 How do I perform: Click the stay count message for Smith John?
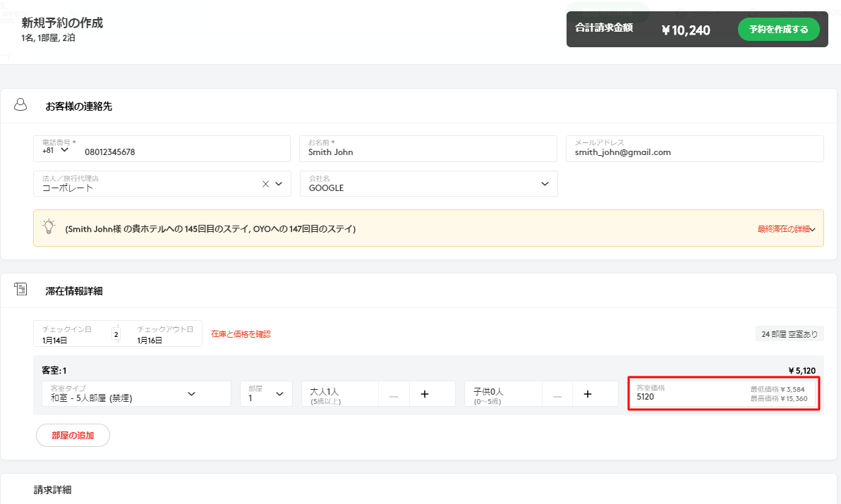pyautogui.click(x=210, y=228)
